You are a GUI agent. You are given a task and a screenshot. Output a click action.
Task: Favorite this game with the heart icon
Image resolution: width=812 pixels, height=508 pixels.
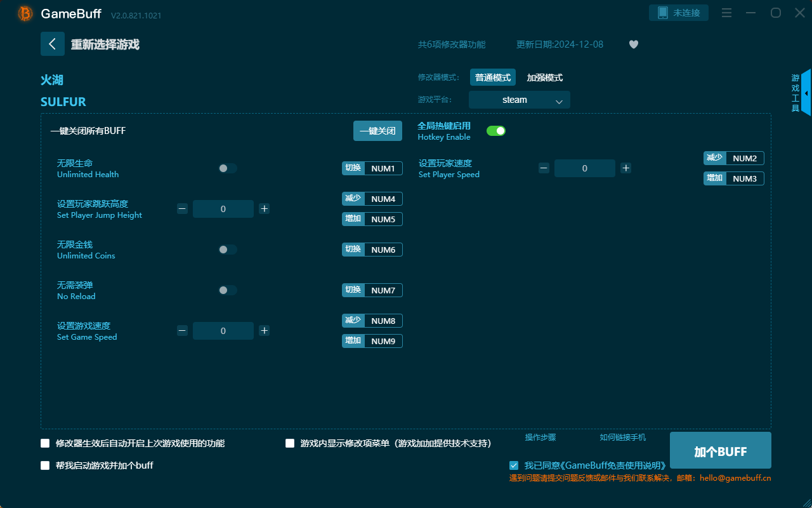(633, 44)
